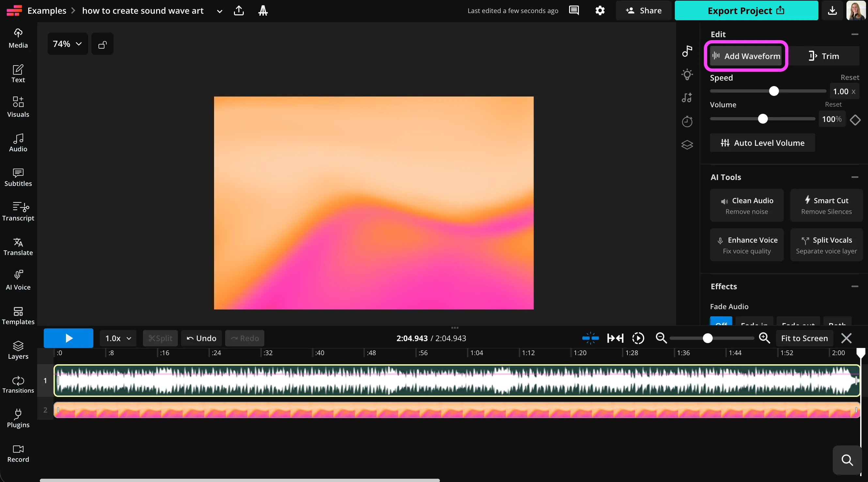Open the 1.0x playback speed dropdown
The image size is (868, 482).
[118, 338]
